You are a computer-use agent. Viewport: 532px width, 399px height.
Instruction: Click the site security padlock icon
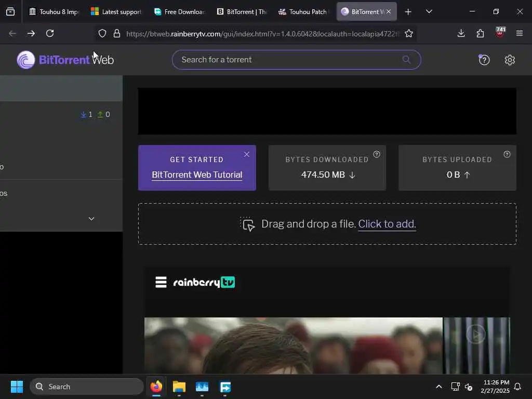pos(117,33)
